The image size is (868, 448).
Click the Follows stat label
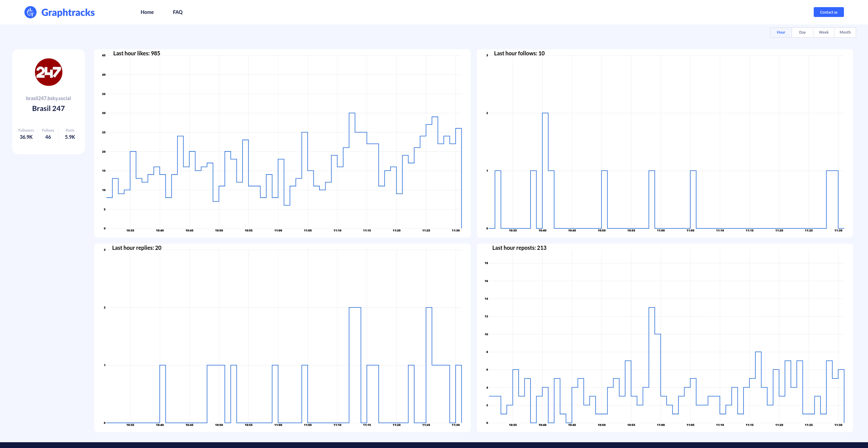48,130
